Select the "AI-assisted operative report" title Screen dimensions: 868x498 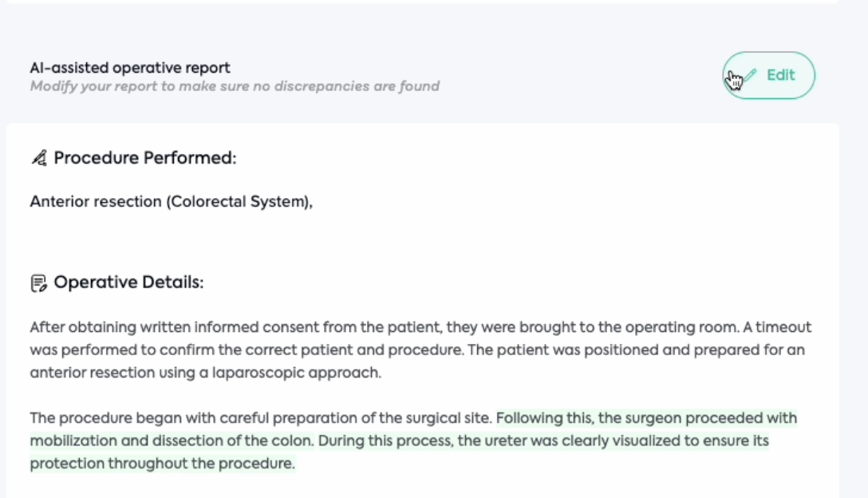click(x=130, y=69)
